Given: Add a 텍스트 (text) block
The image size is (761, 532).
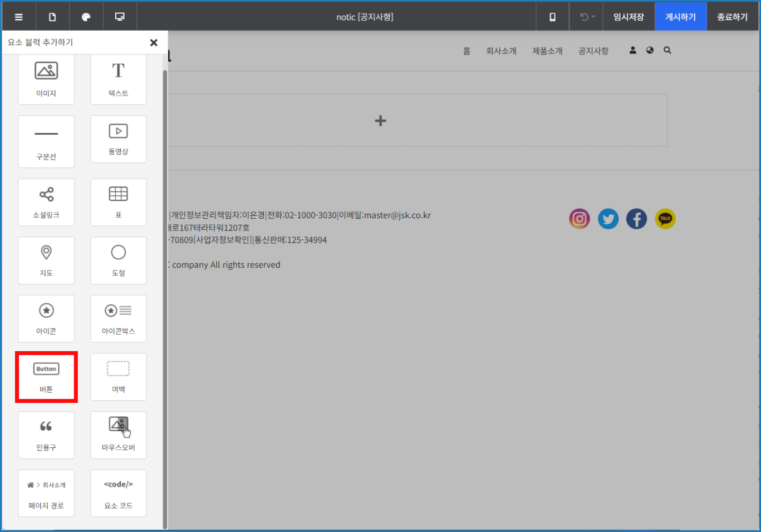Looking at the screenshot, I should (x=119, y=78).
